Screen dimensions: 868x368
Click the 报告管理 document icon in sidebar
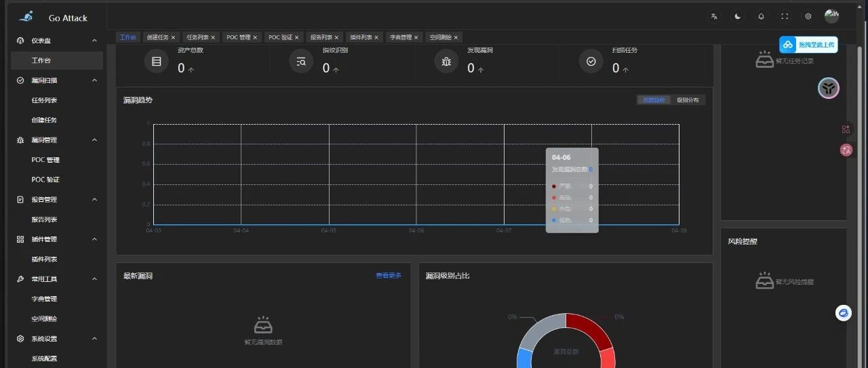20,200
